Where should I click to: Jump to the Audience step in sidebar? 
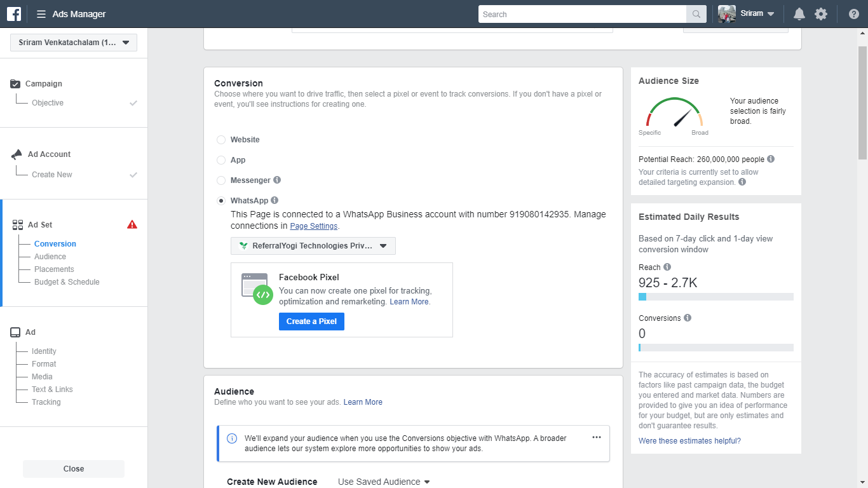point(50,257)
